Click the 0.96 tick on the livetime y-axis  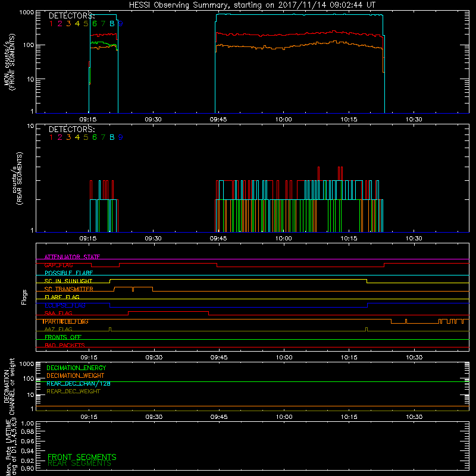pyautogui.click(x=27, y=441)
